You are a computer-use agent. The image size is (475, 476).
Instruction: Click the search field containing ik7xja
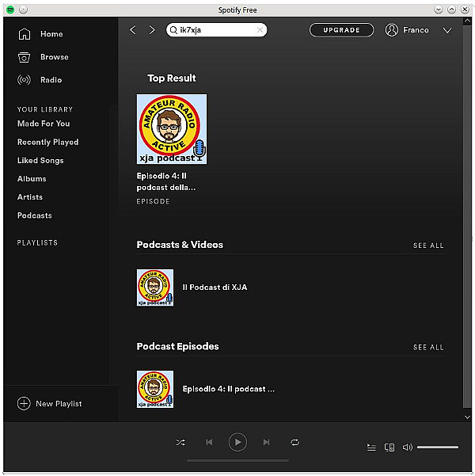pyautogui.click(x=217, y=30)
